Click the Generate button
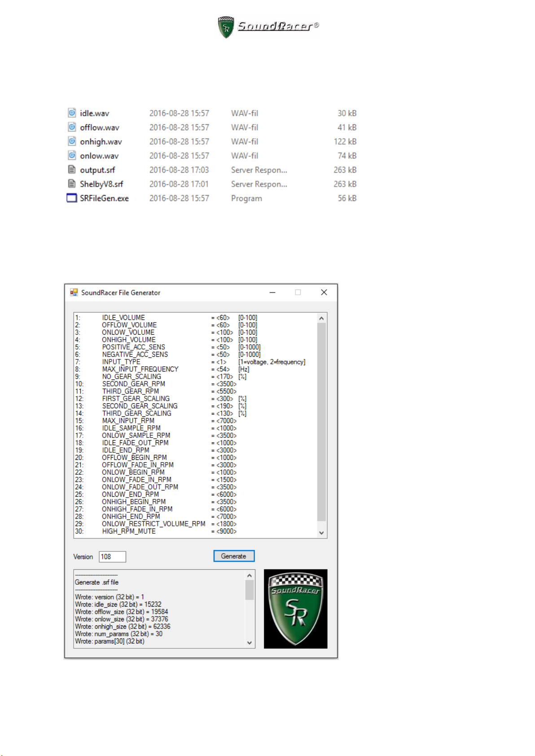This screenshot has height=756, width=535. click(x=234, y=556)
